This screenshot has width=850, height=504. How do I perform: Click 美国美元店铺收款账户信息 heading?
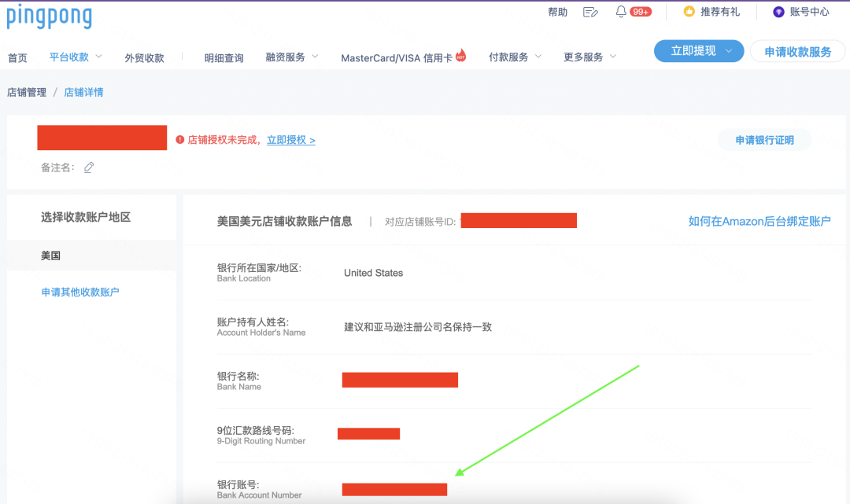coord(285,222)
